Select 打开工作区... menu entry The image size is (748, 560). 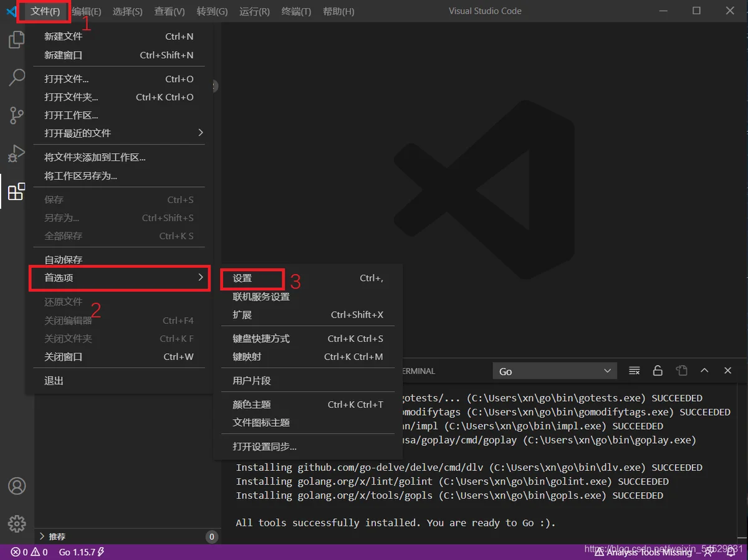pyautogui.click(x=119, y=115)
